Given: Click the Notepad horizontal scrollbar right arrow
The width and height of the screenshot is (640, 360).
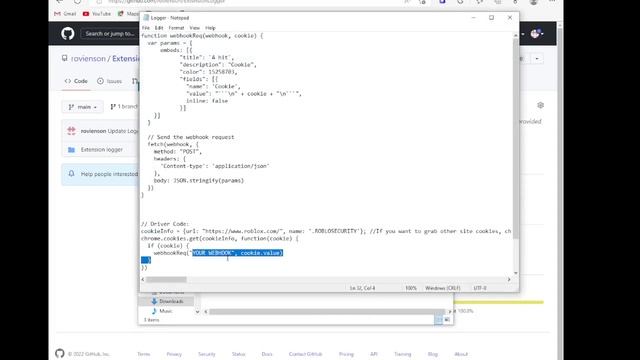Looking at the screenshot, I should [x=509, y=280].
